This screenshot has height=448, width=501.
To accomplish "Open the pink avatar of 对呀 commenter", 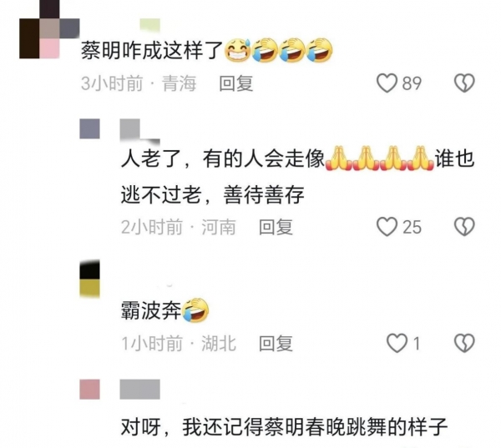I will pyautogui.click(x=89, y=390).
